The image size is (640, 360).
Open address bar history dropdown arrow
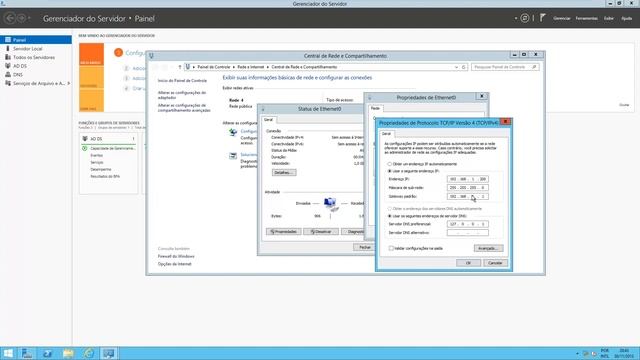[456, 67]
